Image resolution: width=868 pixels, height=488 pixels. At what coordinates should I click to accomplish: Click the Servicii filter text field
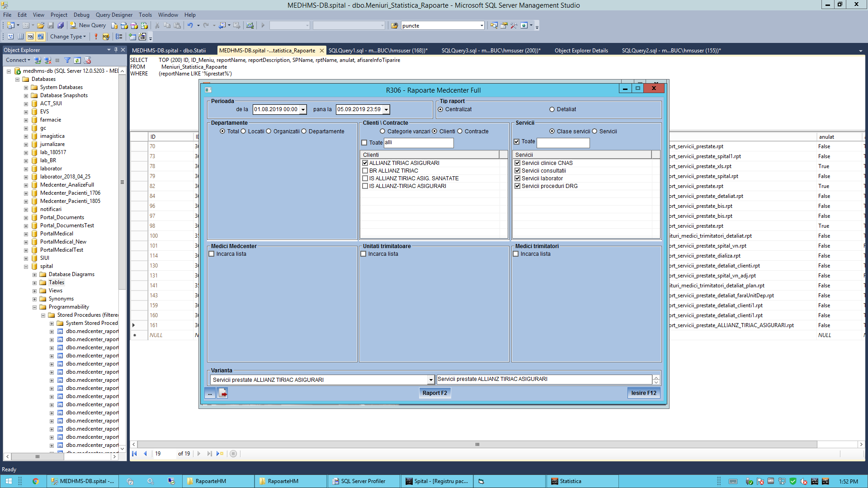tap(563, 143)
